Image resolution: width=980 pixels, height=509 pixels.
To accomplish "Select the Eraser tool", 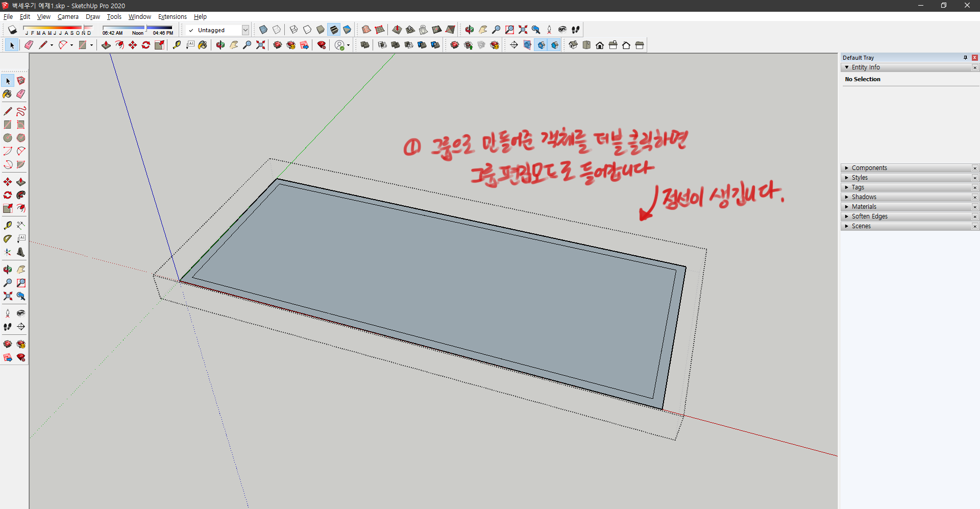I will [x=21, y=94].
